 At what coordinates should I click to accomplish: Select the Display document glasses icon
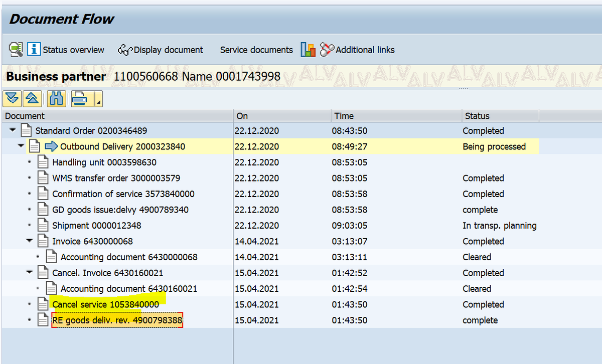124,50
